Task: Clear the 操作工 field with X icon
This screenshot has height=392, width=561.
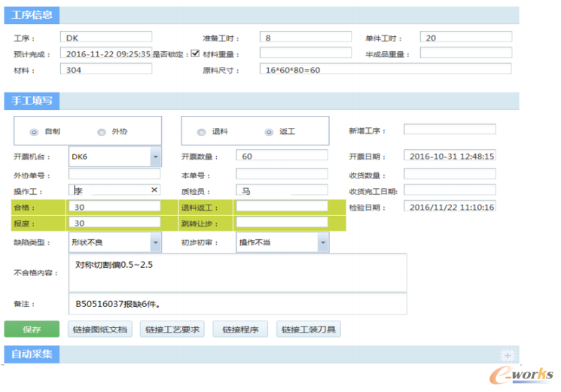Action: pyautogui.click(x=154, y=190)
